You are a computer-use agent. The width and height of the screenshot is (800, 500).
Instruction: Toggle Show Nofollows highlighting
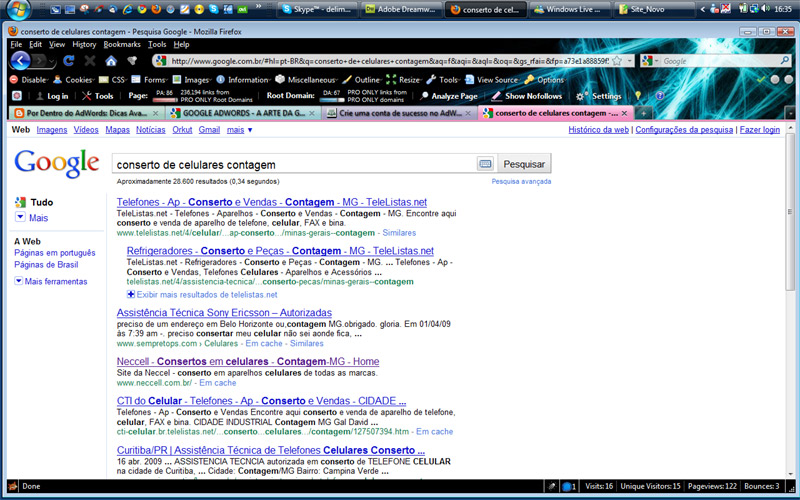pos(527,96)
